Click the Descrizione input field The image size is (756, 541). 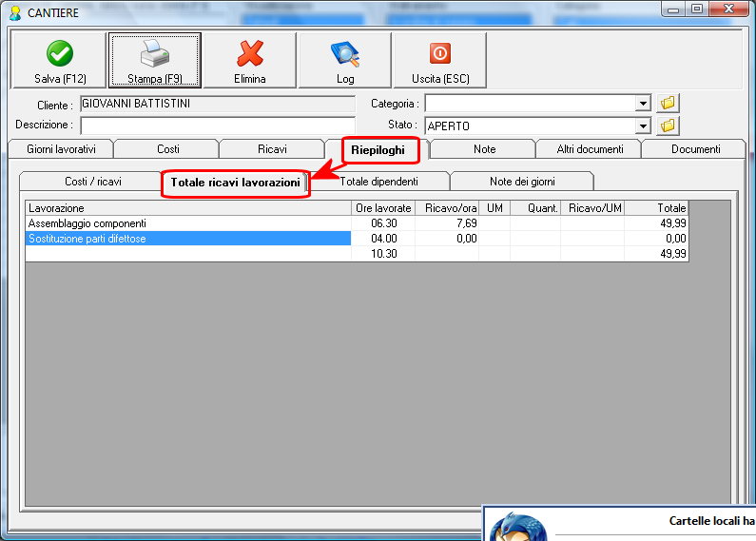tap(218, 126)
